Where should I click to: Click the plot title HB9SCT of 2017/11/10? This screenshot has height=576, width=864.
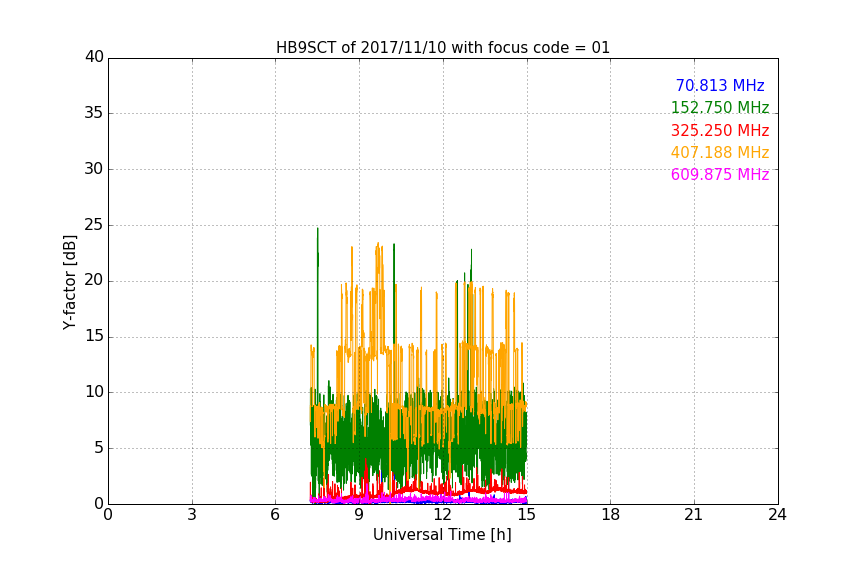coord(442,48)
